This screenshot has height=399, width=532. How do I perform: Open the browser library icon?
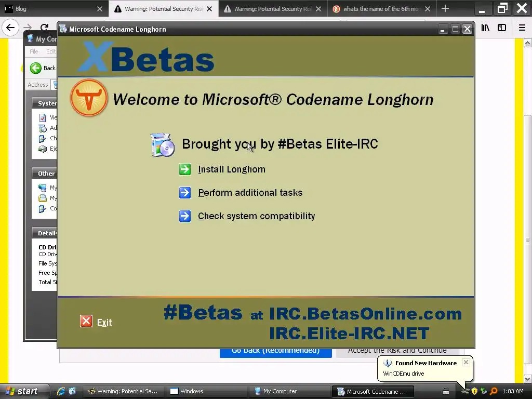click(485, 28)
